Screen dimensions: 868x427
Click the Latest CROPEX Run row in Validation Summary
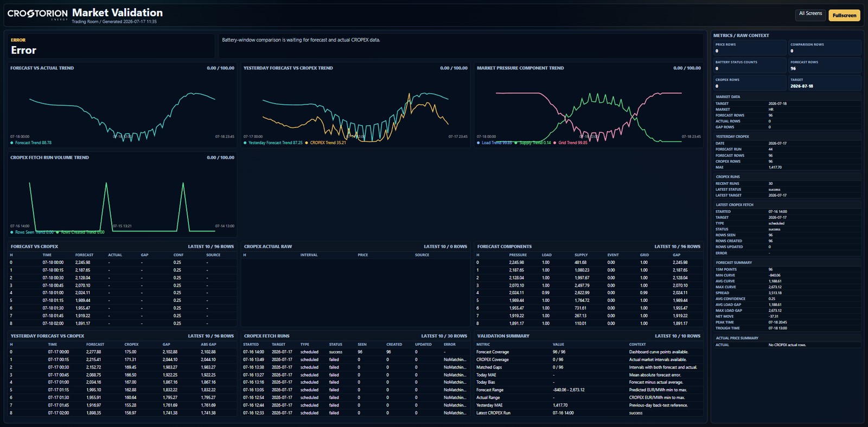tap(589, 413)
